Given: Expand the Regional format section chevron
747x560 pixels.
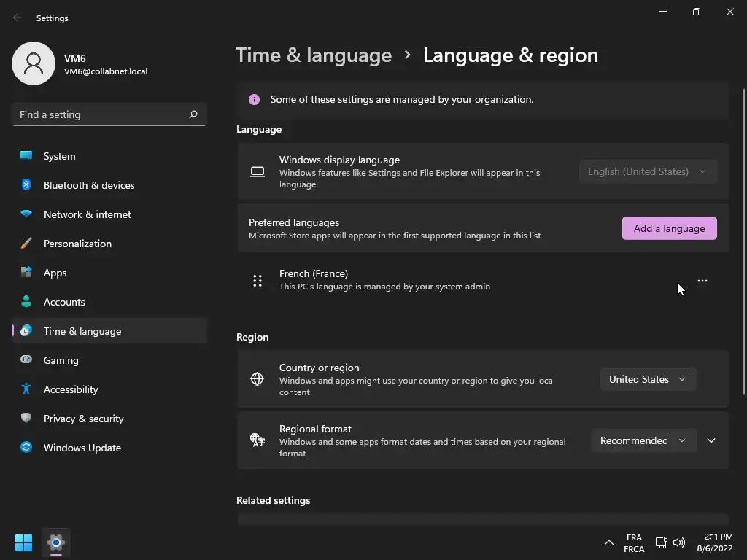Looking at the screenshot, I should click(x=711, y=440).
